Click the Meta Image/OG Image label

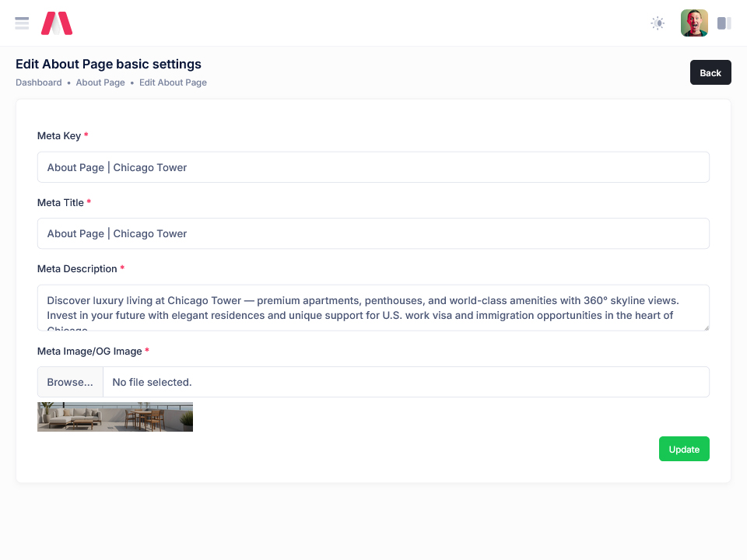[x=89, y=352]
